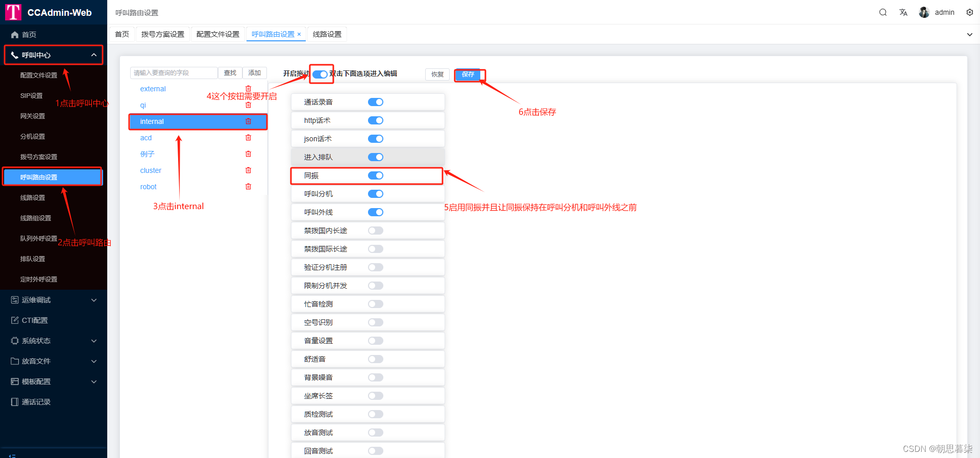Enable the 回音测试 switch
The width and height of the screenshot is (980, 458).
click(x=376, y=451)
